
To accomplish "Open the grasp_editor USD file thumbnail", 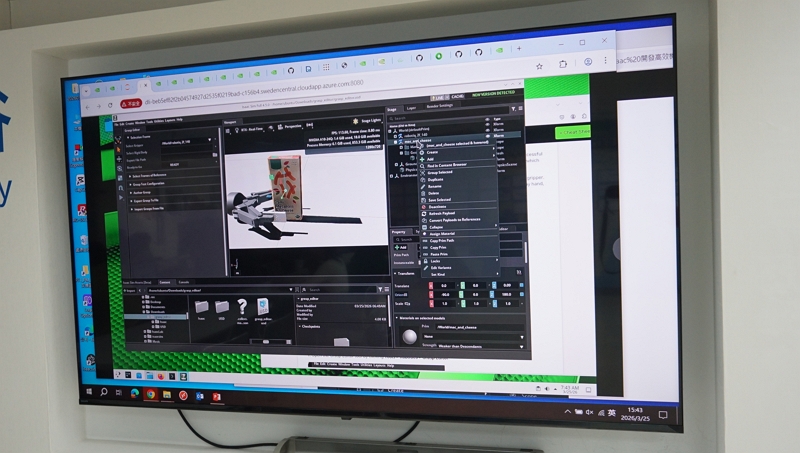I will [x=262, y=307].
